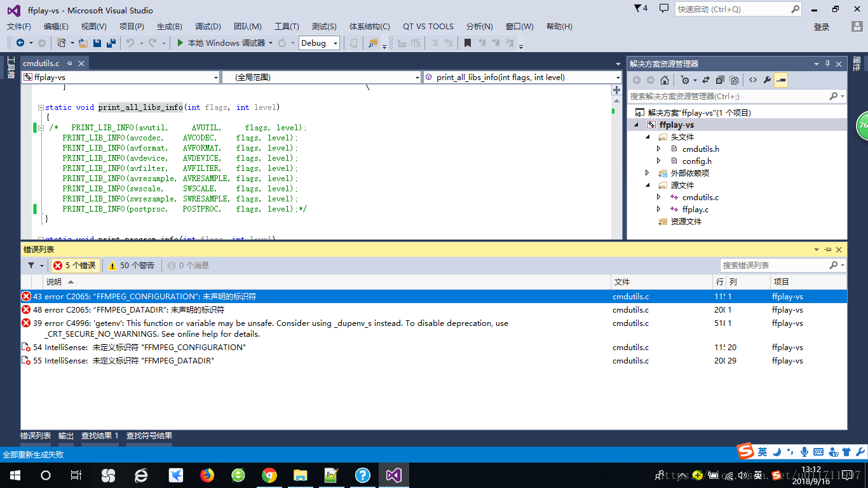Click the error list filter funnel icon
The width and height of the screenshot is (868, 488).
[31, 266]
